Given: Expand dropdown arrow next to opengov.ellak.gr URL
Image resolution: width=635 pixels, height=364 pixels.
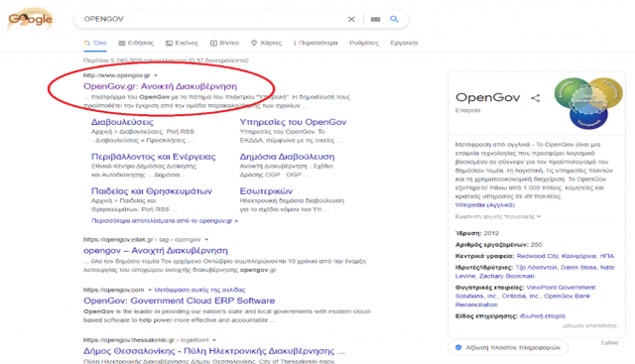Looking at the screenshot, I should 206,240.
